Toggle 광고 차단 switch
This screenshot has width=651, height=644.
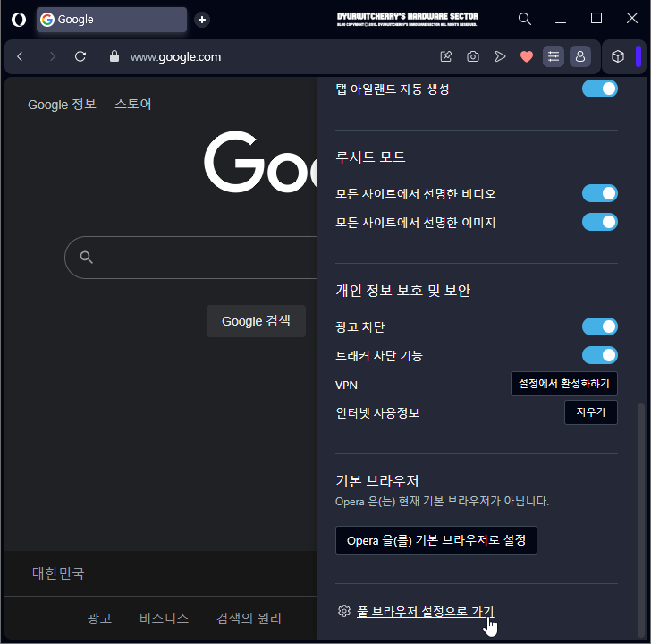599,326
